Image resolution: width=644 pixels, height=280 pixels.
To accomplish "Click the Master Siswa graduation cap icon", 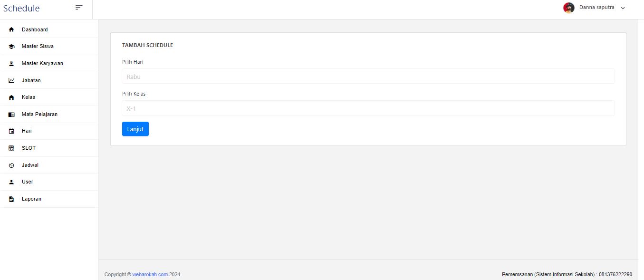I will 11,47.
